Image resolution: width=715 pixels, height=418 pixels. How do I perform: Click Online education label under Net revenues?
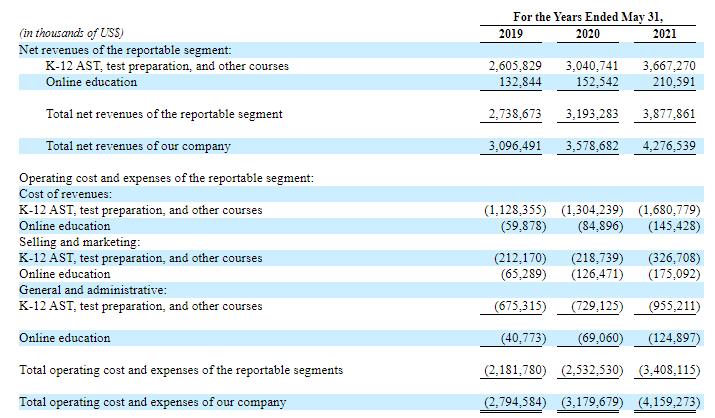pyautogui.click(x=91, y=82)
